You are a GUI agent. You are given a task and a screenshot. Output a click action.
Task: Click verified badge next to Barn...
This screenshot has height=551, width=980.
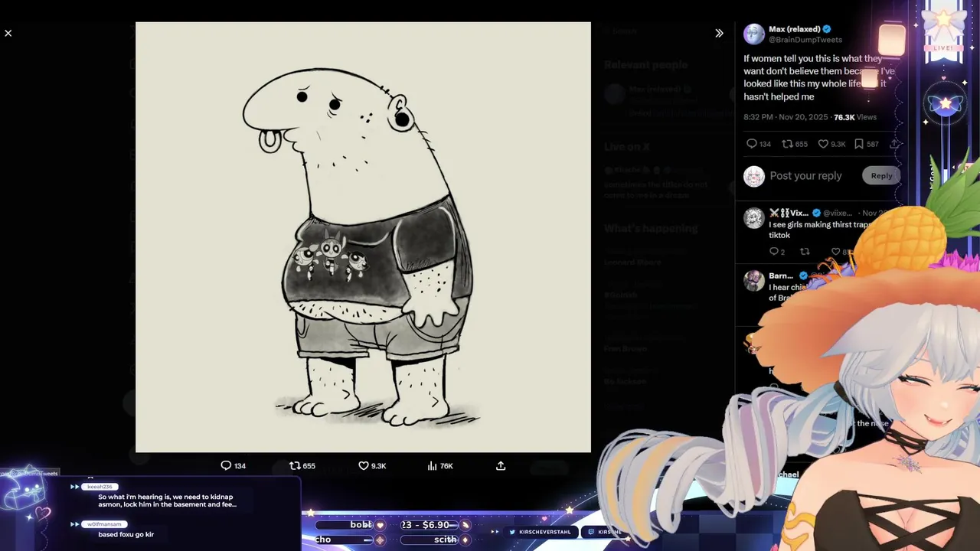coord(804,275)
